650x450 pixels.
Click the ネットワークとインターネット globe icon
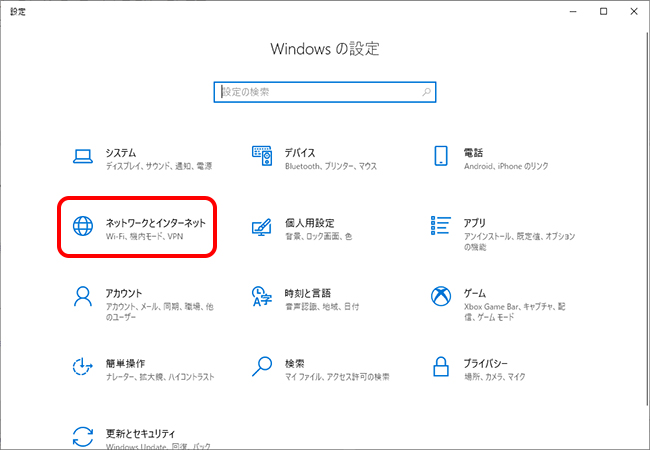click(83, 226)
